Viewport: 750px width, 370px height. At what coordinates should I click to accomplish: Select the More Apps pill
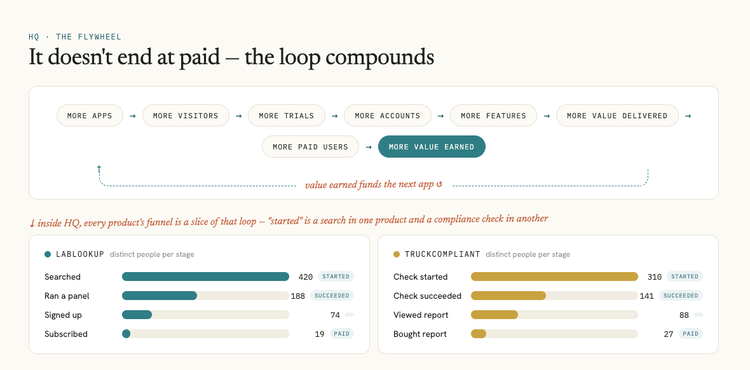[x=90, y=116]
